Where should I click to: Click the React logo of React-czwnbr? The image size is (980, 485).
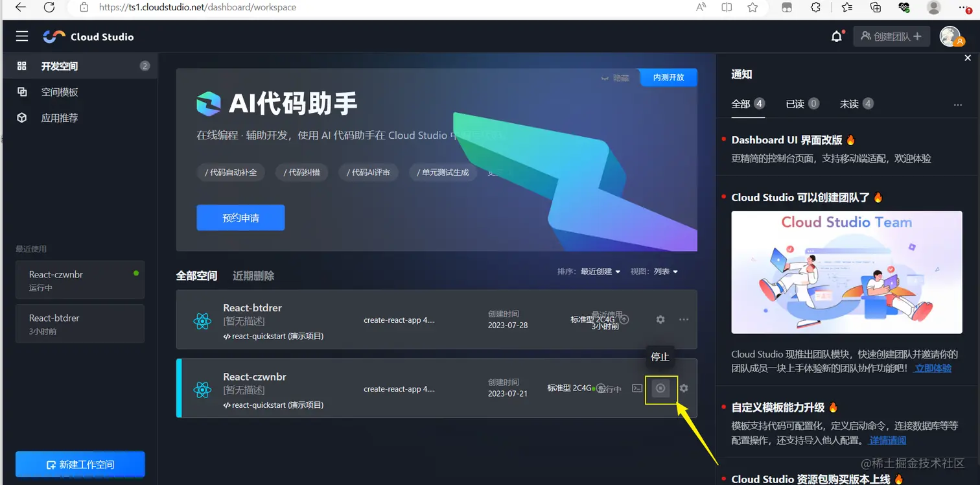202,390
